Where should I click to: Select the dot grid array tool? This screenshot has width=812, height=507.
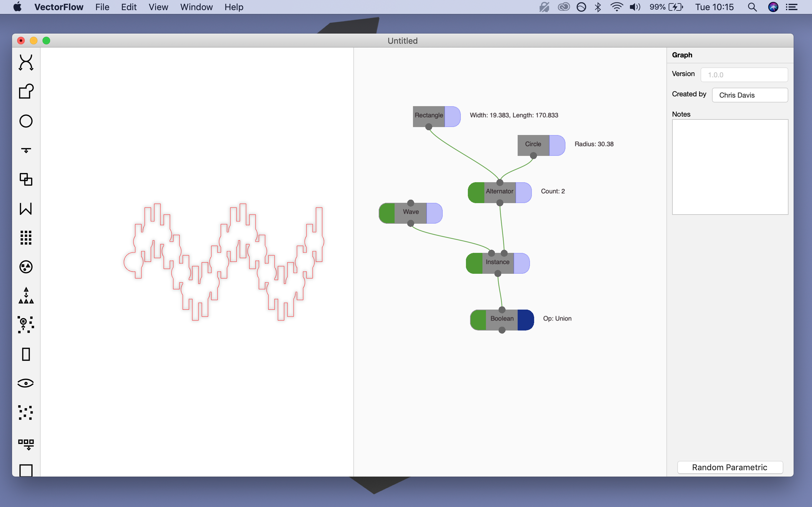point(26,238)
